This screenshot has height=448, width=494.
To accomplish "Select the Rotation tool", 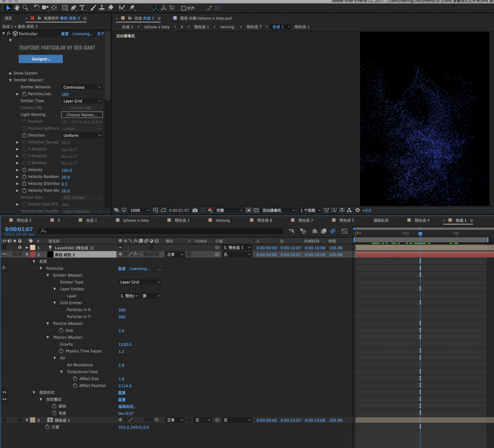I will click(37, 8).
